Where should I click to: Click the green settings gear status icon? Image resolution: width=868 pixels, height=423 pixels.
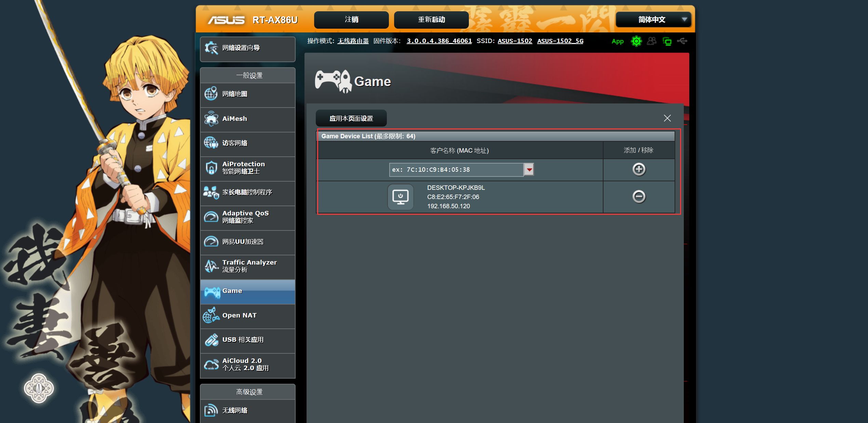click(636, 41)
